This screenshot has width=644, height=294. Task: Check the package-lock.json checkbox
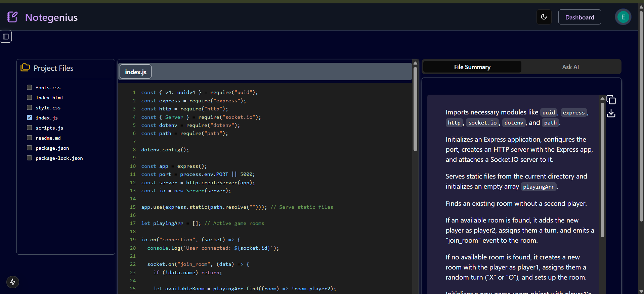coord(29,158)
